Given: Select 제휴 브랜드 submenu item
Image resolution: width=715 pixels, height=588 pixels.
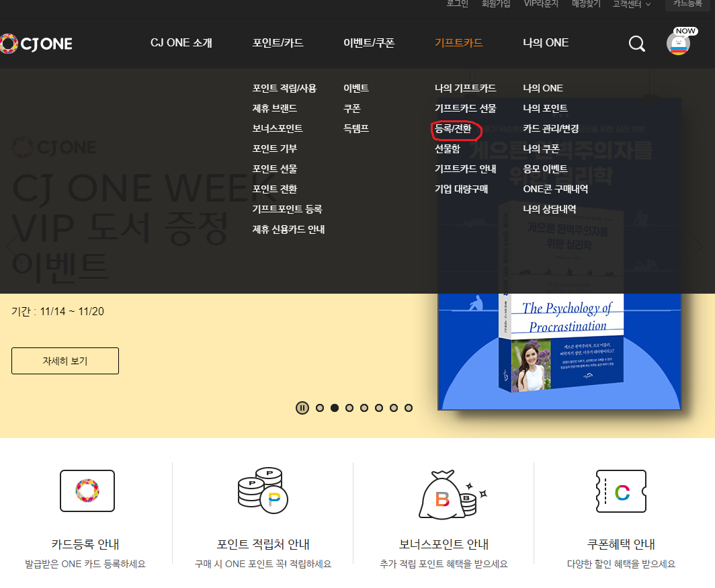Looking at the screenshot, I should 274,108.
